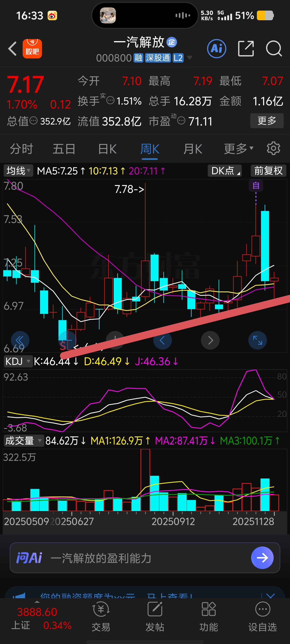Open the 均线 indicator dropdown
The height and width of the screenshot is (644, 290).
click(18, 171)
